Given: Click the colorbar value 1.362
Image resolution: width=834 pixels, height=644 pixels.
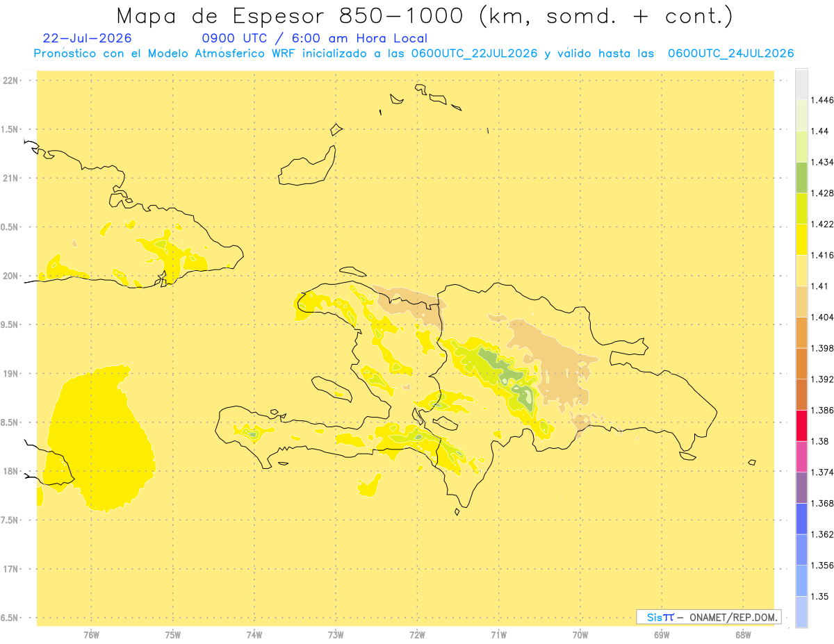Looking at the screenshot, I should 822,534.
